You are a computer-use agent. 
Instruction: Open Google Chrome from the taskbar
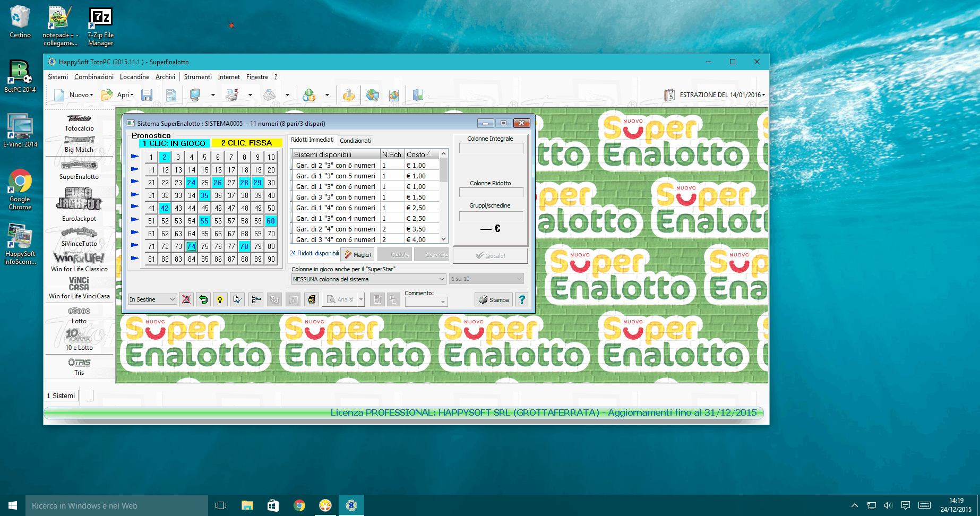click(299, 505)
